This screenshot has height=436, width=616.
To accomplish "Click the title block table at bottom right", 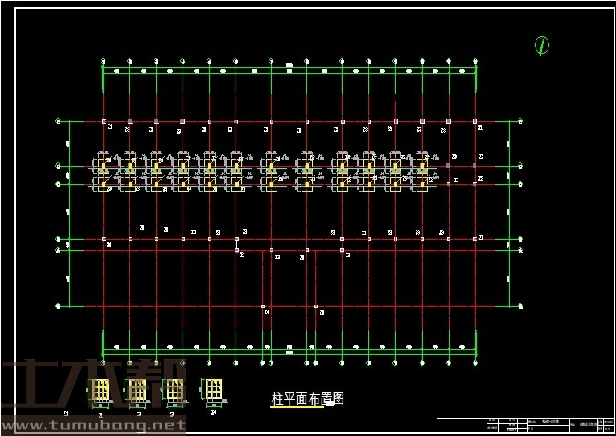I will (523, 424).
